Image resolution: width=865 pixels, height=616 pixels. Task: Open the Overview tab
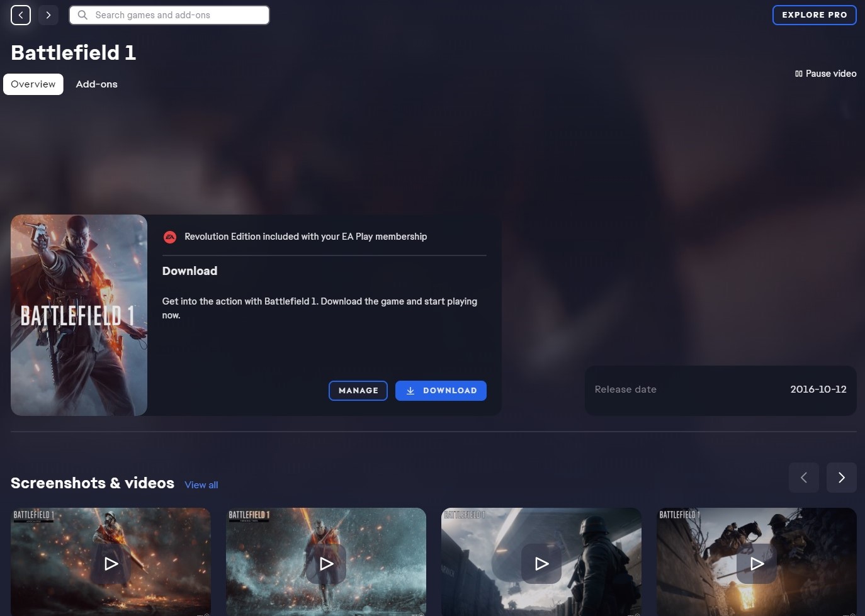click(33, 84)
